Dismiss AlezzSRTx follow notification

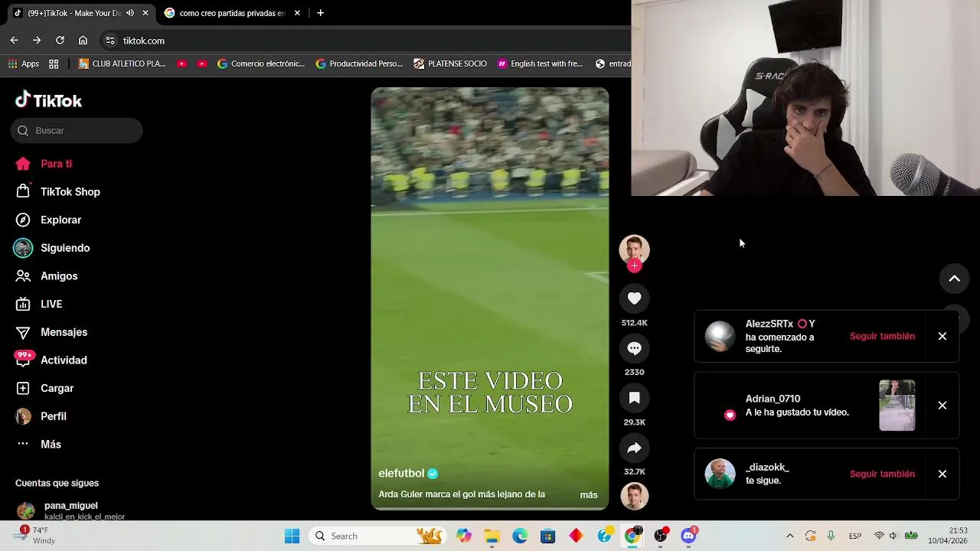point(942,336)
